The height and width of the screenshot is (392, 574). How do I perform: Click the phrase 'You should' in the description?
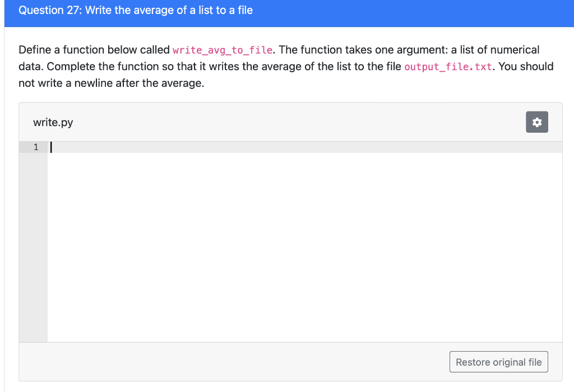pyautogui.click(x=526, y=67)
